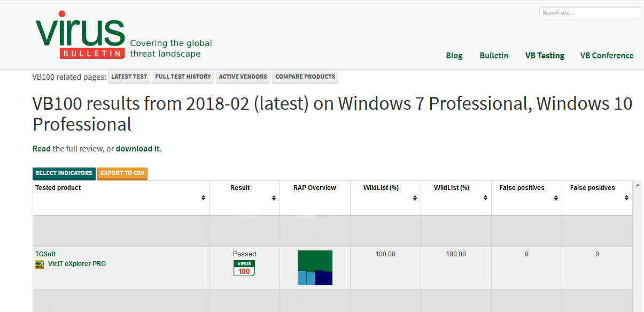Click the SELECT INDICATORS button

(64, 173)
